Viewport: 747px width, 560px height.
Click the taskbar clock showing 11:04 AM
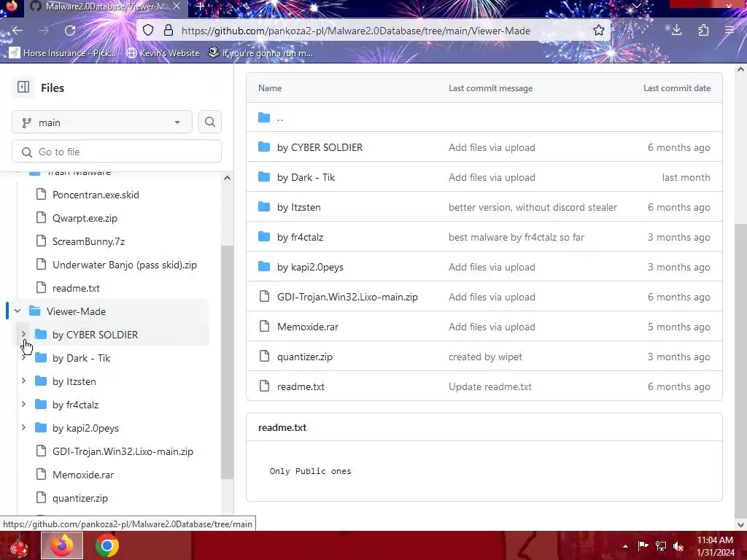[x=715, y=546]
